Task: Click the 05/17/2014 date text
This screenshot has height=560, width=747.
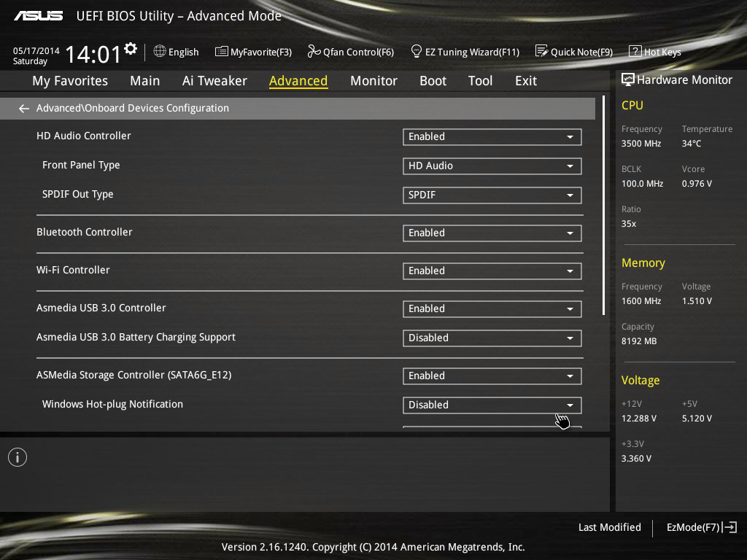Action: click(36, 50)
